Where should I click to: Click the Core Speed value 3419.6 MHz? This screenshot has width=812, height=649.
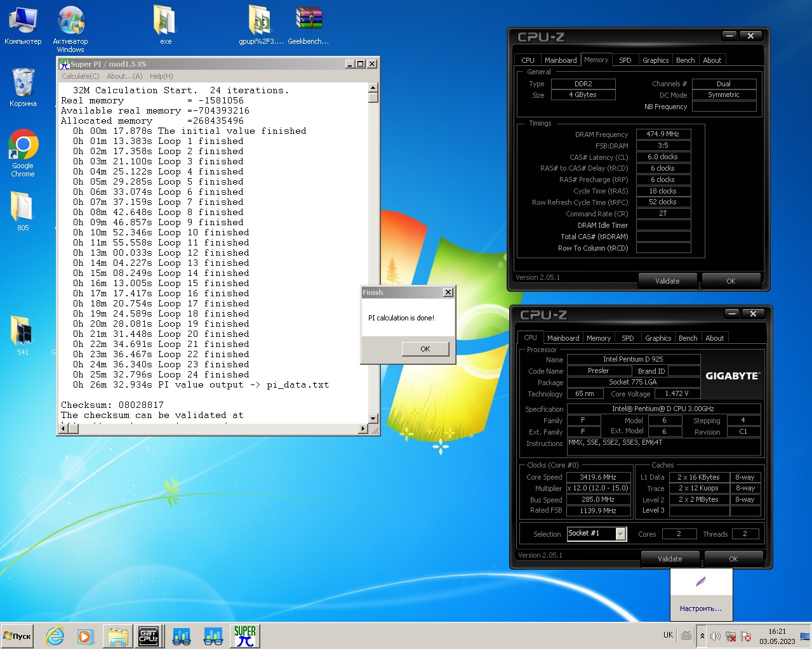pyautogui.click(x=598, y=477)
